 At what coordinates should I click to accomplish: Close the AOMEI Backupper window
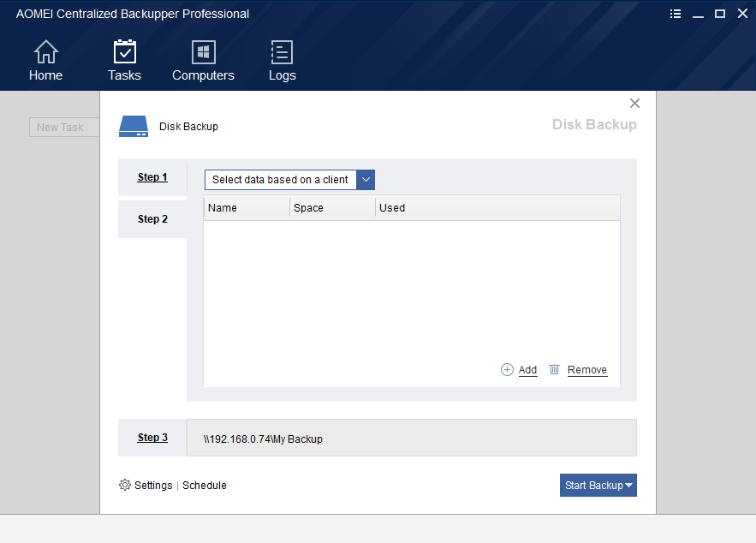pos(742,14)
